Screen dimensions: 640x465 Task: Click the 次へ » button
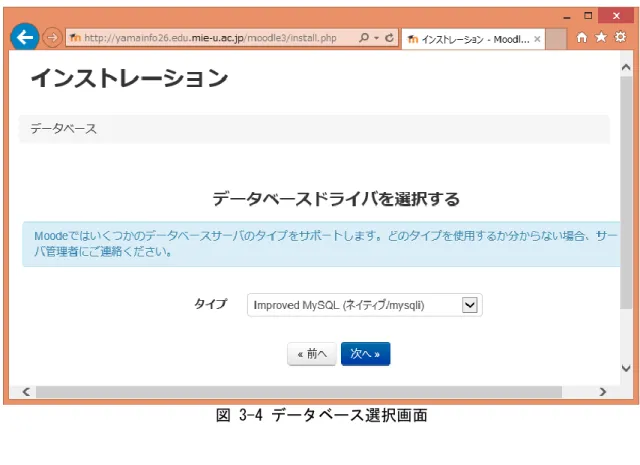365,354
